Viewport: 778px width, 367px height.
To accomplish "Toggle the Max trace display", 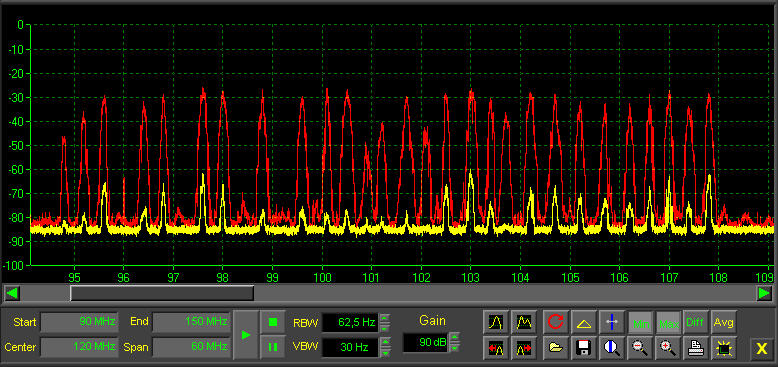I will click(668, 322).
